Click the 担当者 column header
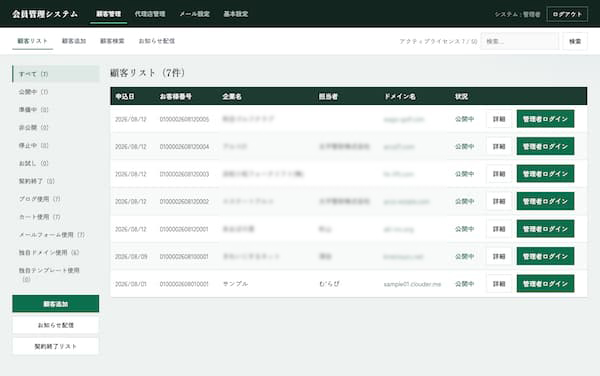The image size is (600, 376). [x=328, y=96]
